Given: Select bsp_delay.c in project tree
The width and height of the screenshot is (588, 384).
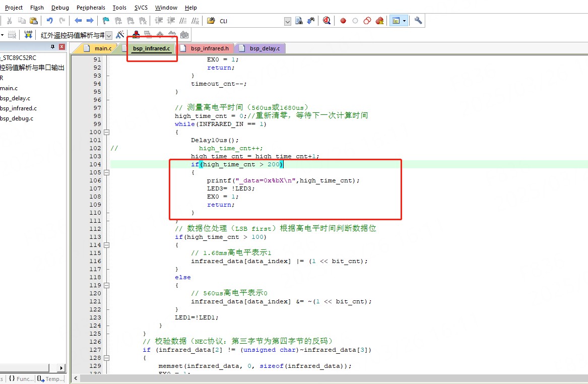Looking at the screenshot, I should coord(16,98).
